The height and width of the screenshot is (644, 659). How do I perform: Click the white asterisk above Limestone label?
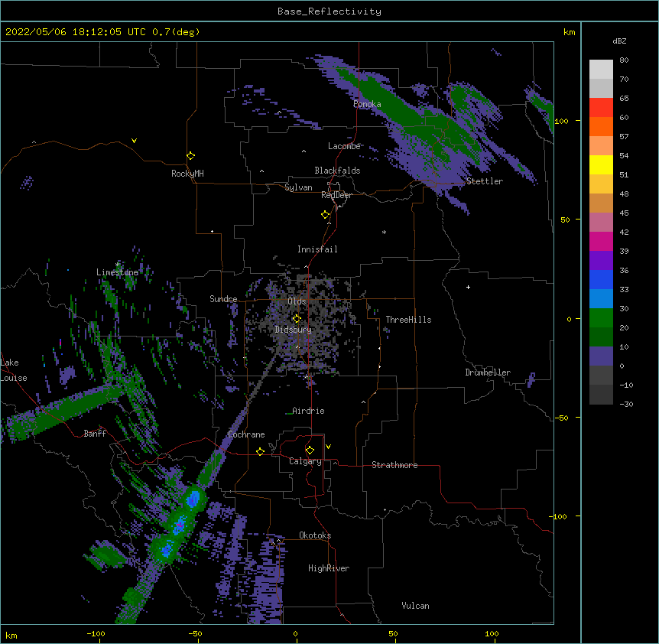(118, 265)
